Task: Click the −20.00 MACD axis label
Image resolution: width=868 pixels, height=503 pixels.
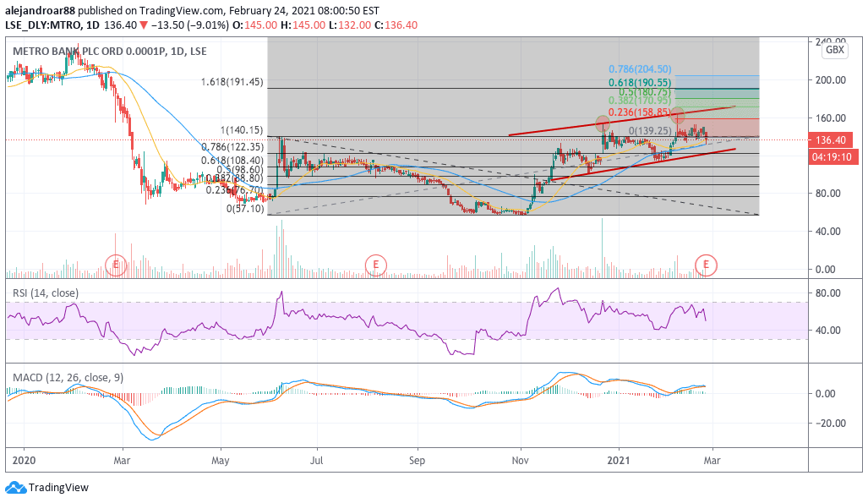Action: coord(828,424)
